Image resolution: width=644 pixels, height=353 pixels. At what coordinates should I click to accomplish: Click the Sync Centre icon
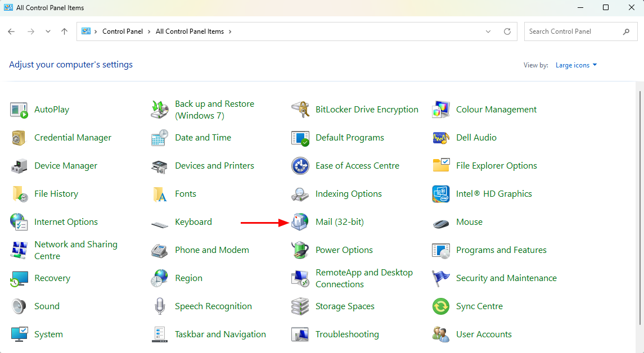point(441,306)
